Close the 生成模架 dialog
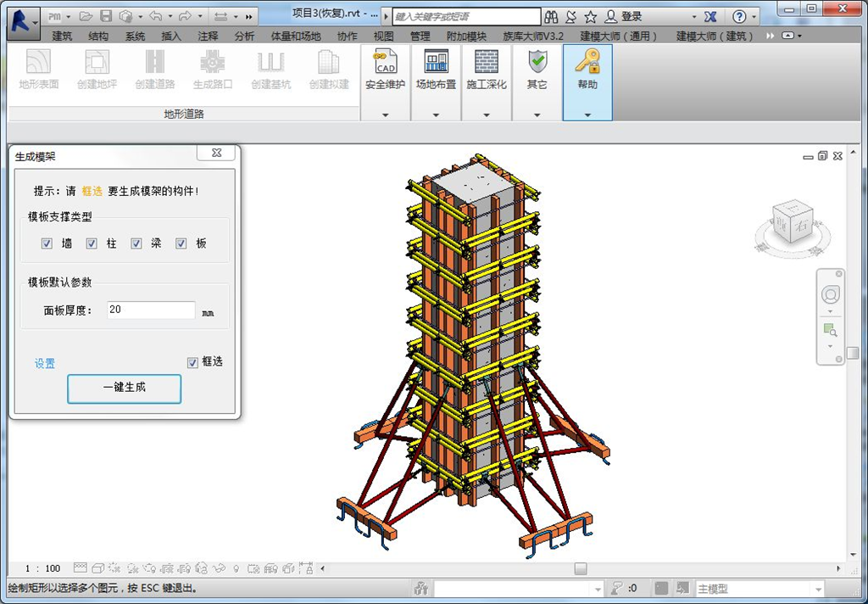 click(x=216, y=153)
